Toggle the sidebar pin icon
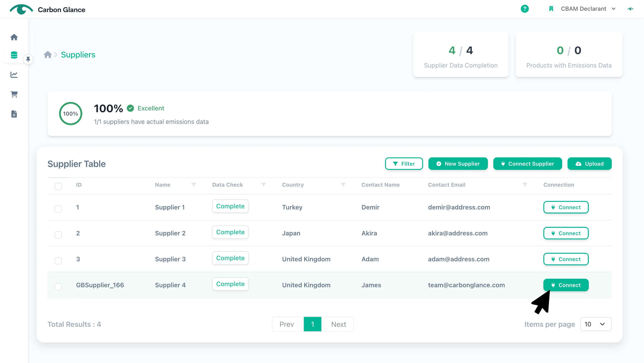Image resolution: width=644 pixels, height=363 pixels. click(28, 59)
